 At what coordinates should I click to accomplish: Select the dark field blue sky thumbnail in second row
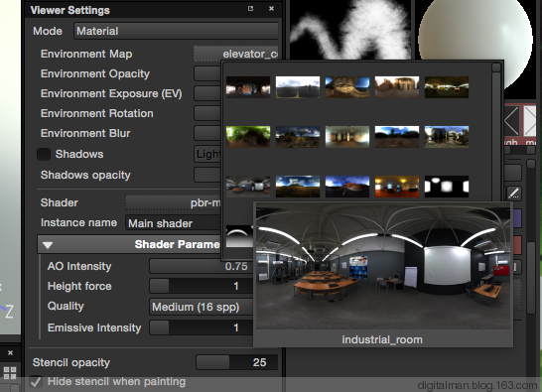click(x=397, y=137)
